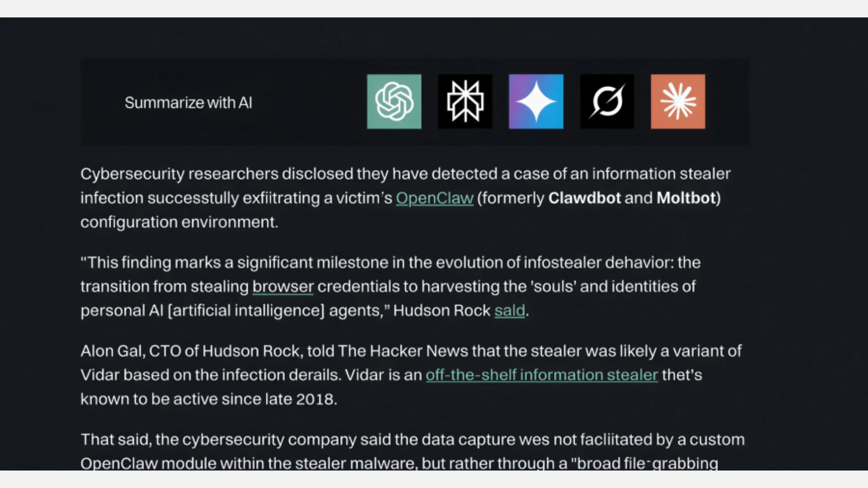Summarize the article with ChatGPT
This screenshot has width=868, height=488.
(x=394, y=102)
